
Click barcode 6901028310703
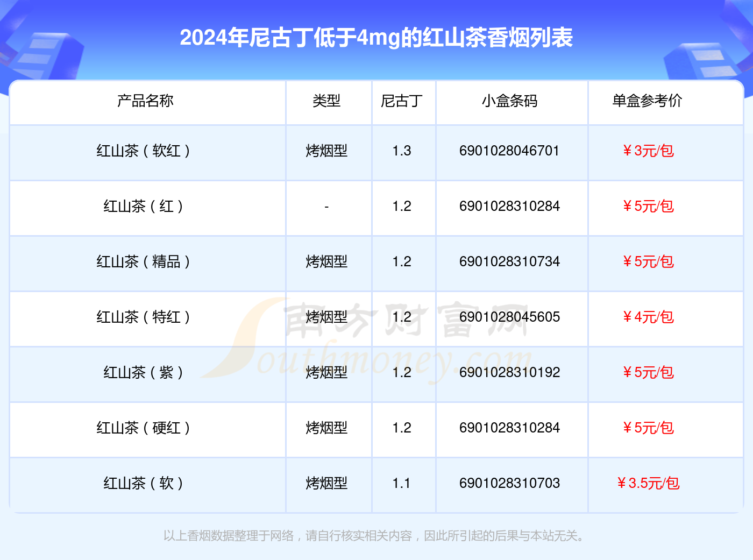pyautogui.click(x=509, y=483)
